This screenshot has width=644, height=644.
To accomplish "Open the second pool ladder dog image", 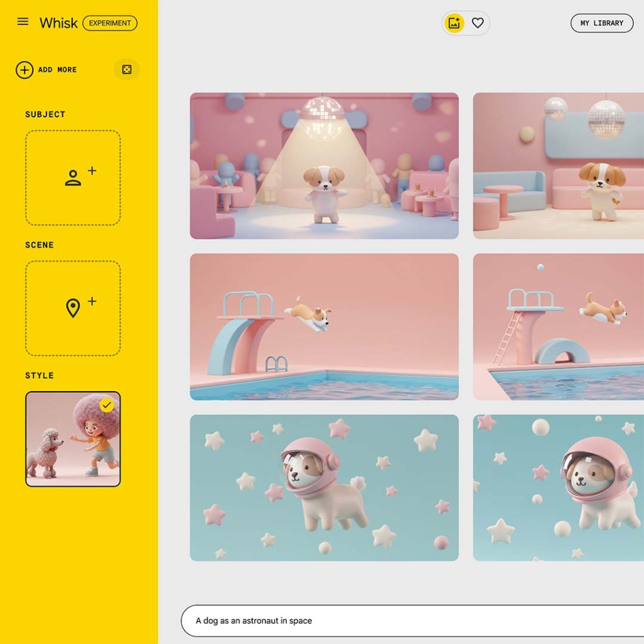I will coord(558,327).
